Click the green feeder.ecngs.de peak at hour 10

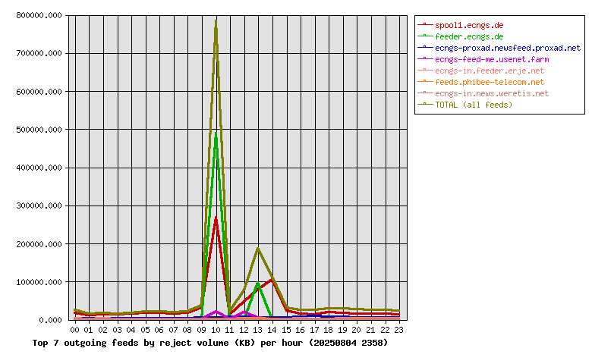point(216,133)
